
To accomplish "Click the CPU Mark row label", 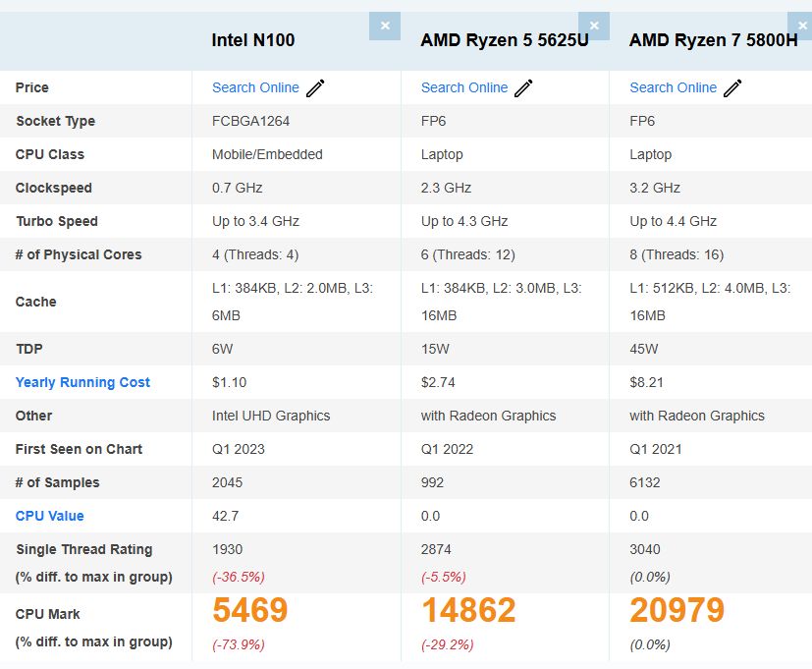I will click(48, 614).
